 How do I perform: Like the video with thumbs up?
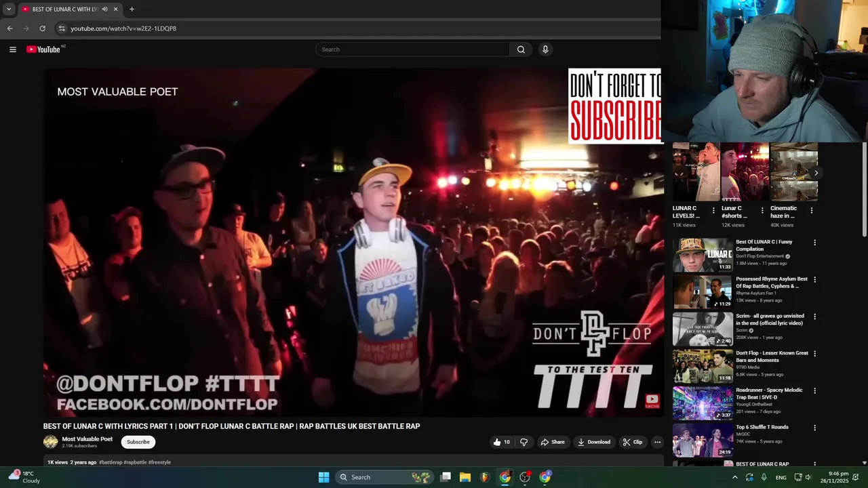[x=501, y=442]
